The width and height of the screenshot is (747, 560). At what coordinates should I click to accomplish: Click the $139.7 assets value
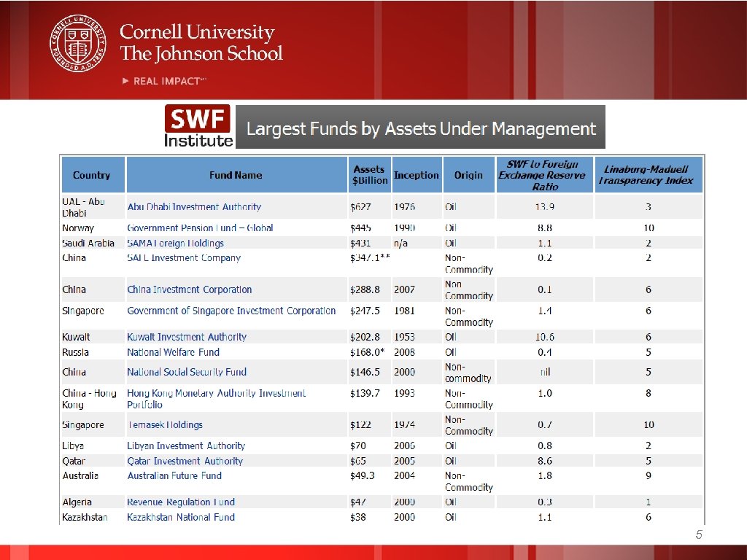(365, 393)
